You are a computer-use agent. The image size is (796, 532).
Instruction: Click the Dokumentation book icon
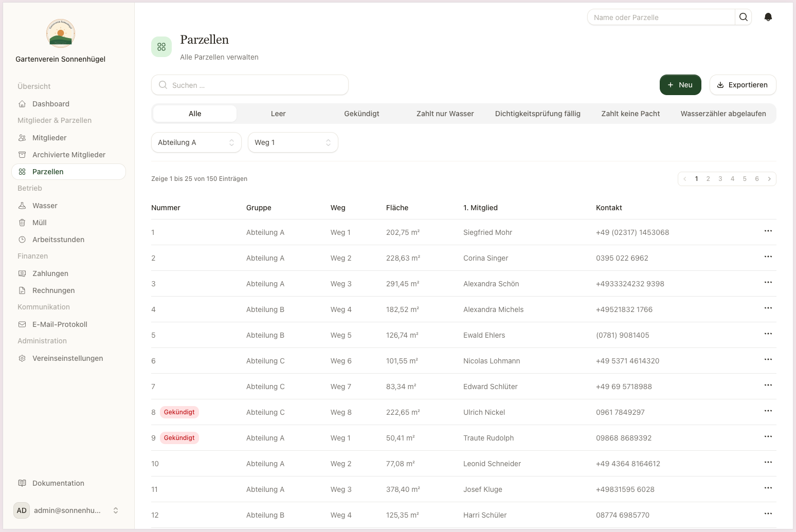point(22,483)
